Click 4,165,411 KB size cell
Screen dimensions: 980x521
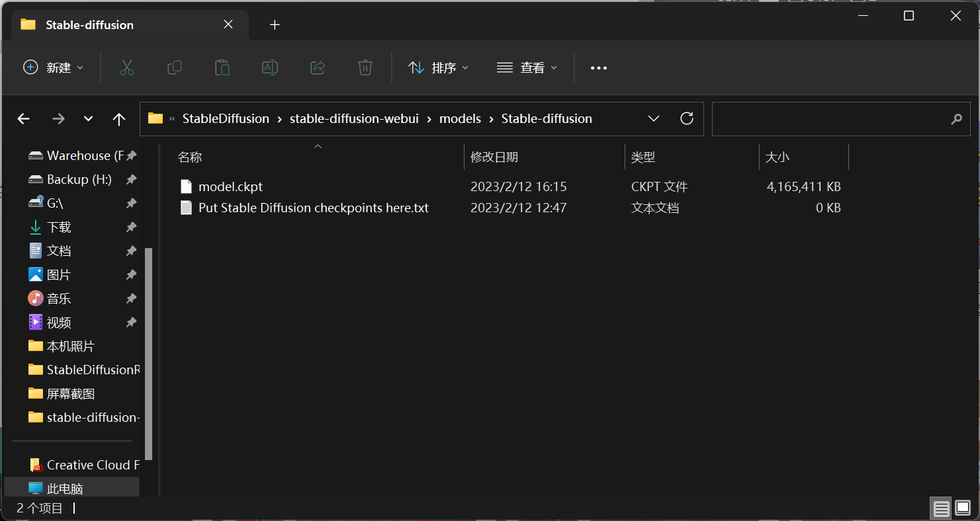(803, 186)
